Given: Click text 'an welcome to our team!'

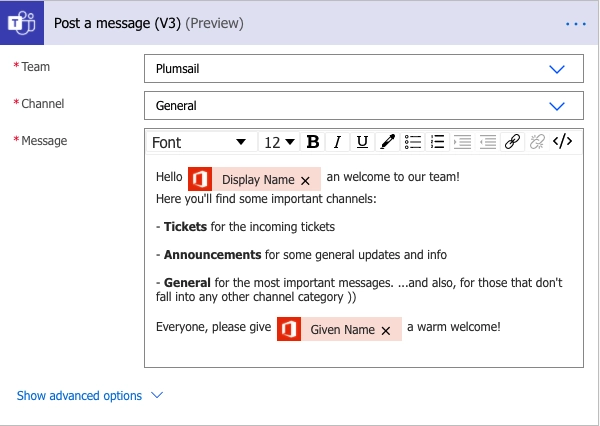Looking at the screenshot, I should coord(393,177).
